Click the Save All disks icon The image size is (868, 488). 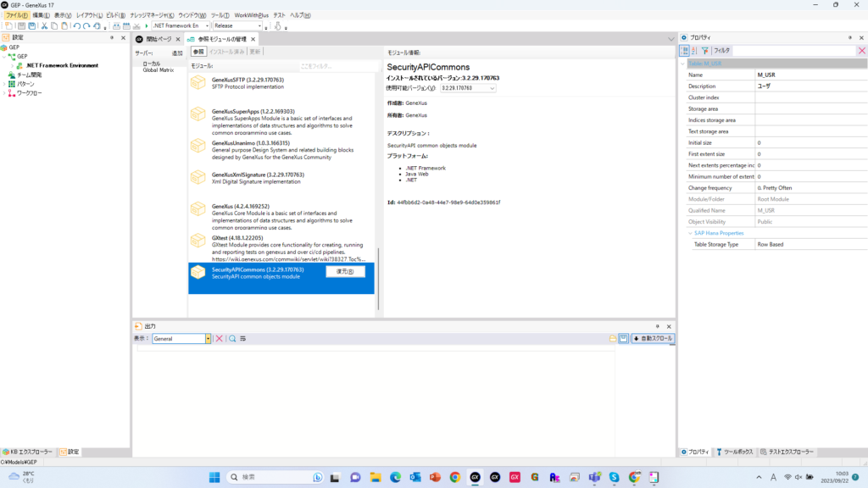click(32, 26)
